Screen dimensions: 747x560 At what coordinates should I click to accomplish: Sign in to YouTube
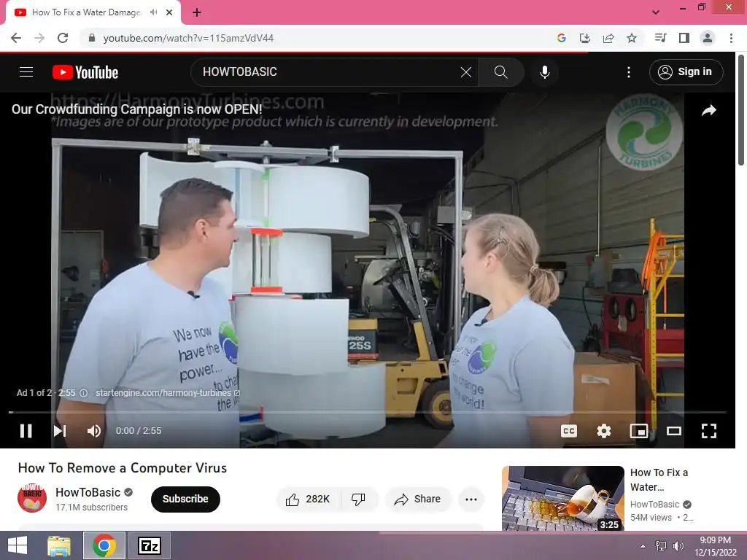(686, 72)
